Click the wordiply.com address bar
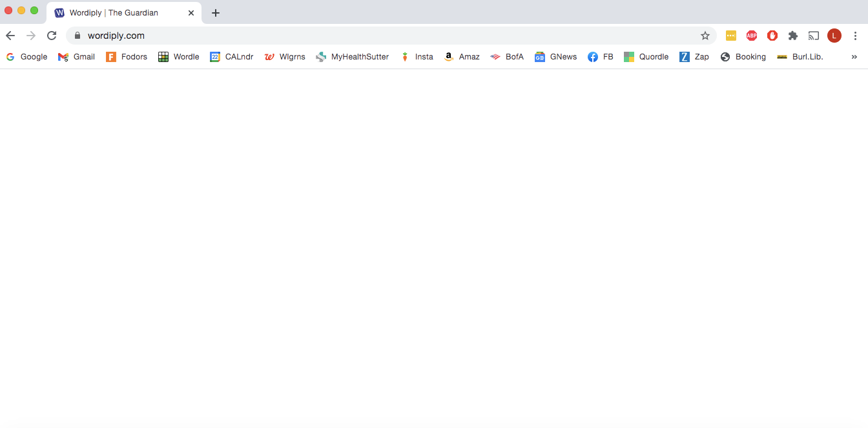868x428 pixels. click(x=387, y=36)
